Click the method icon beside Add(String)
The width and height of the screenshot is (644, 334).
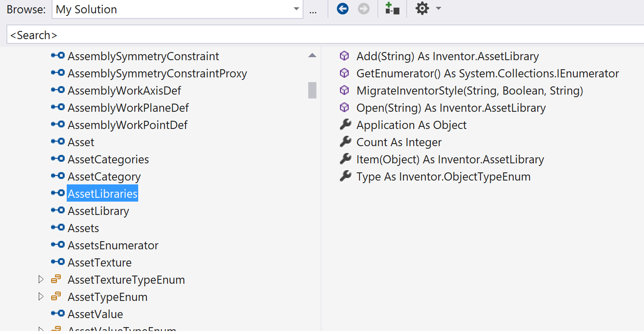pyautogui.click(x=344, y=56)
